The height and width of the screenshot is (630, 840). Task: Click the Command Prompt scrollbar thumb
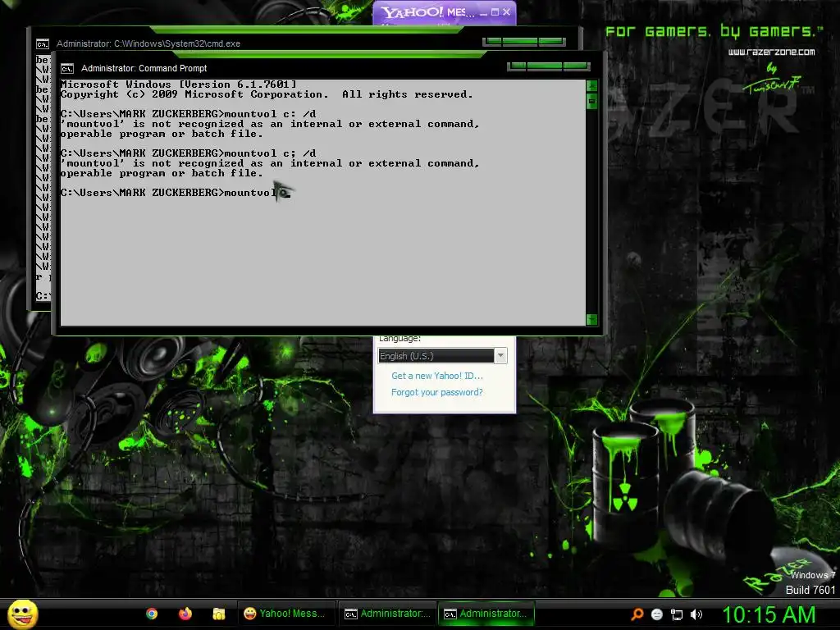(592, 101)
